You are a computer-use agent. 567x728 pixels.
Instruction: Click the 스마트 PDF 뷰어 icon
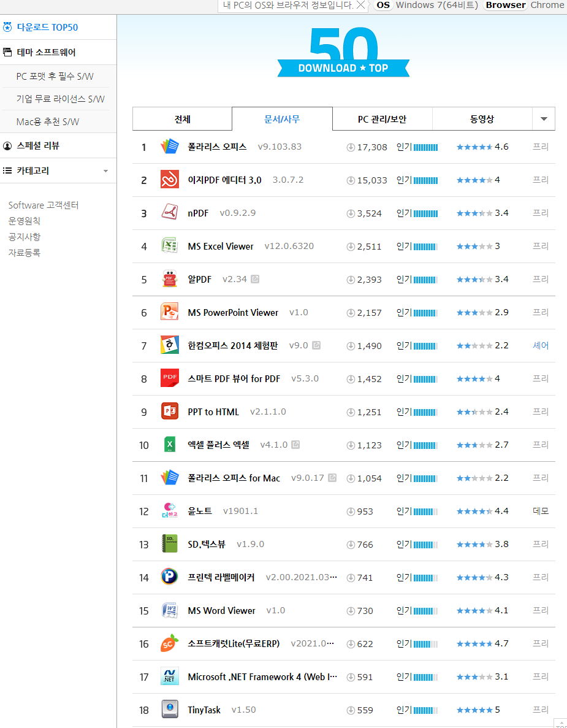pyautogui.click(x=169, y=378)
